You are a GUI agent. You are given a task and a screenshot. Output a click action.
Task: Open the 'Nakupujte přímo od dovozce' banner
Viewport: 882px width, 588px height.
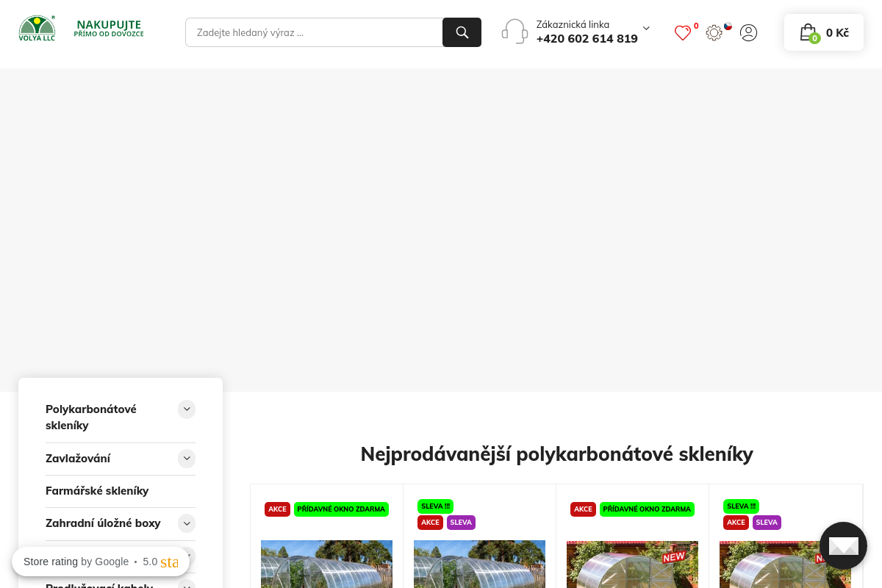109,29
